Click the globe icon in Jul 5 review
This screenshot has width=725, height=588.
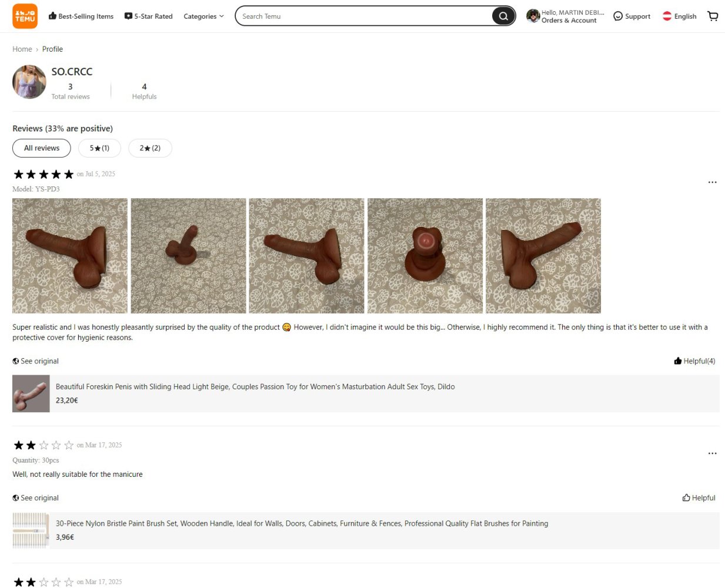[x=16, y=361]
